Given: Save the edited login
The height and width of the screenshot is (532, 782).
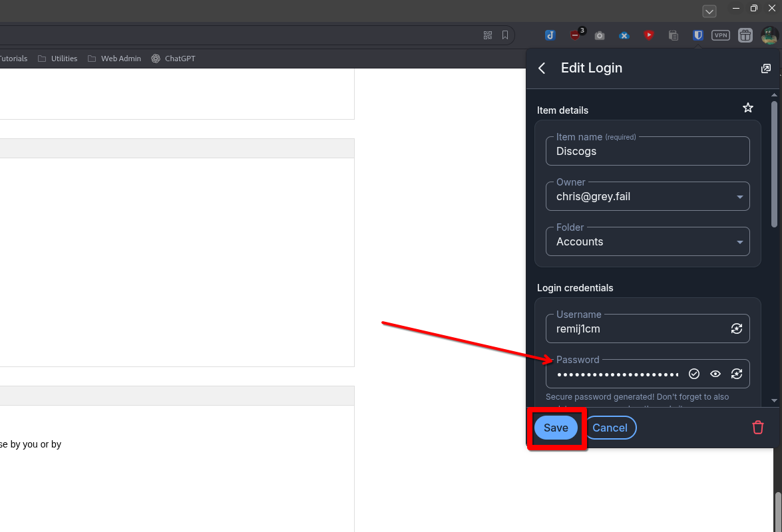Looking at the screenshot, I should pos(556,428).
